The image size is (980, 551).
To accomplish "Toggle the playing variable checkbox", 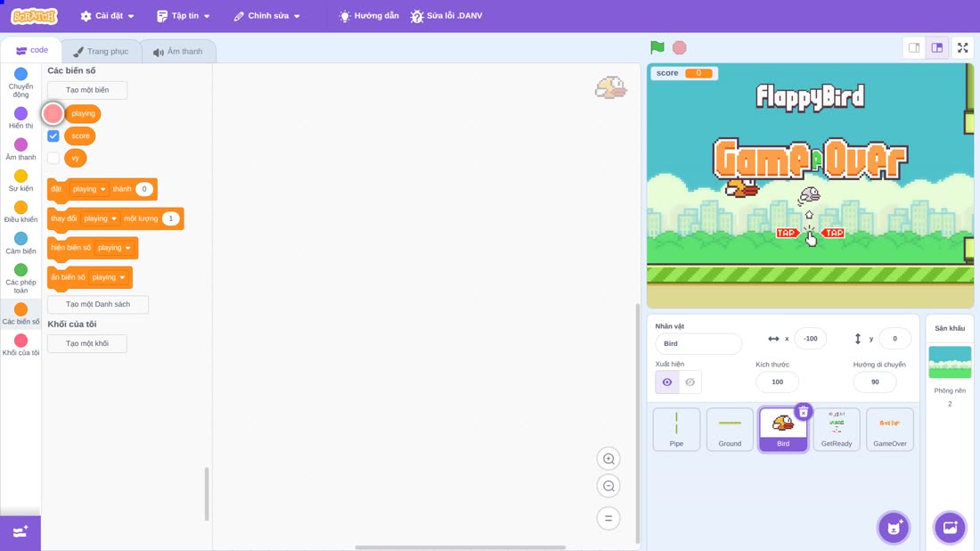I will [53, 113].
